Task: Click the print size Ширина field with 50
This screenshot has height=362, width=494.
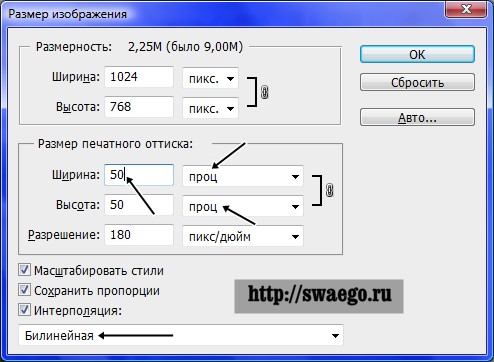Action: (139, 175)
